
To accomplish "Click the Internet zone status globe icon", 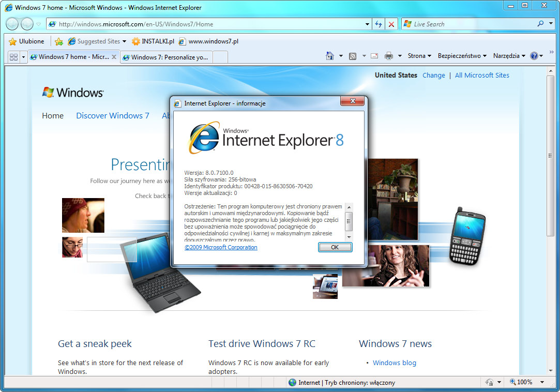I will (293, 382).
